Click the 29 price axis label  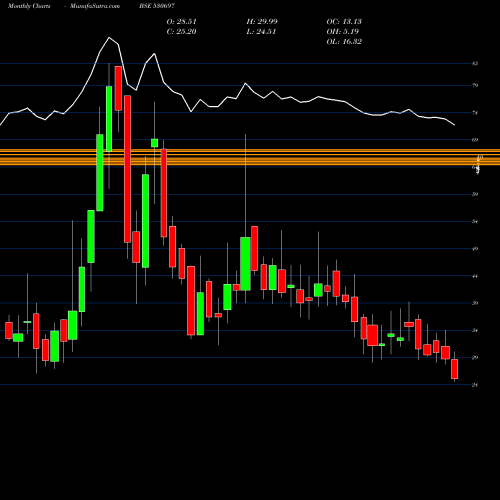[475, 358]
